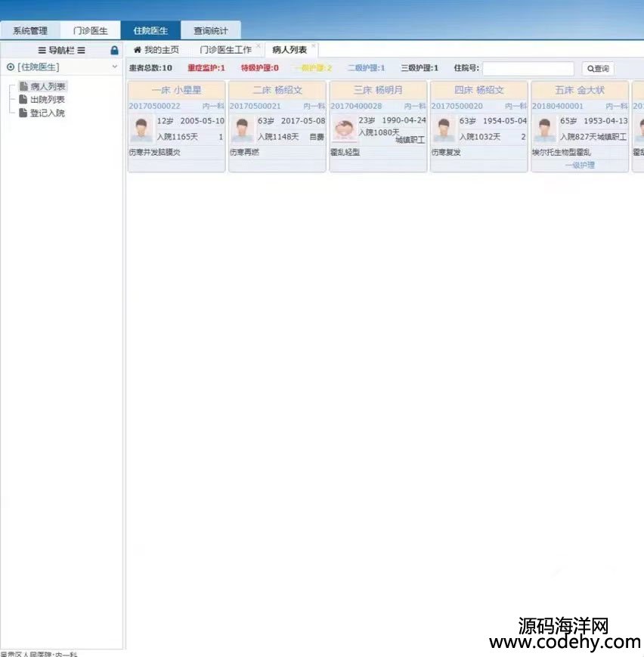This screenshot has width=644, height=657.
Task: Click 入院1165天 text
Action: coord(177,137)
